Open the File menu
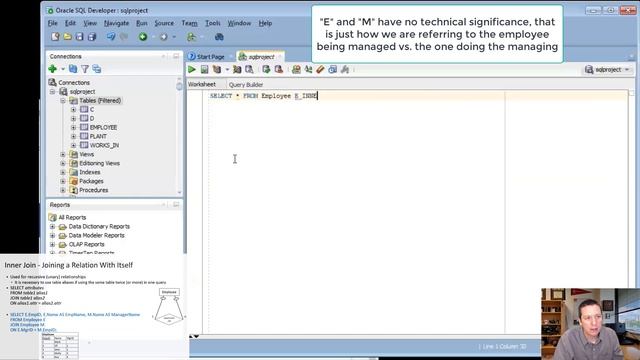The image size is (640, 360). coord(53,23)
